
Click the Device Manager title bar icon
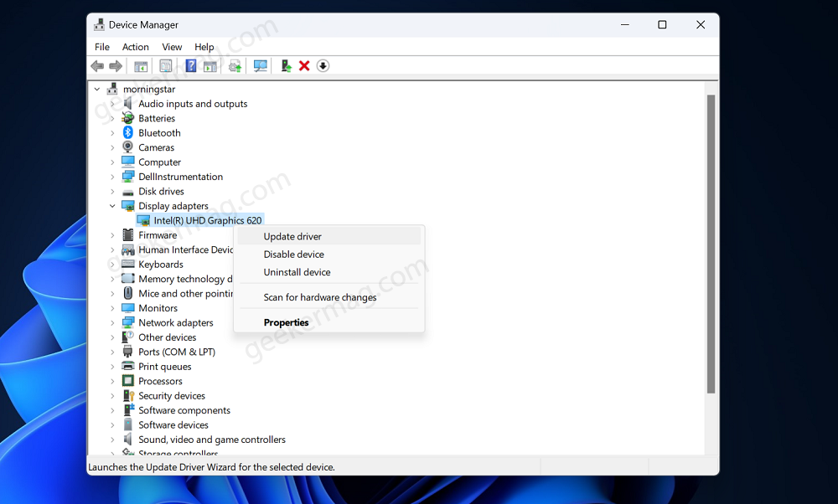pos(99,24)
